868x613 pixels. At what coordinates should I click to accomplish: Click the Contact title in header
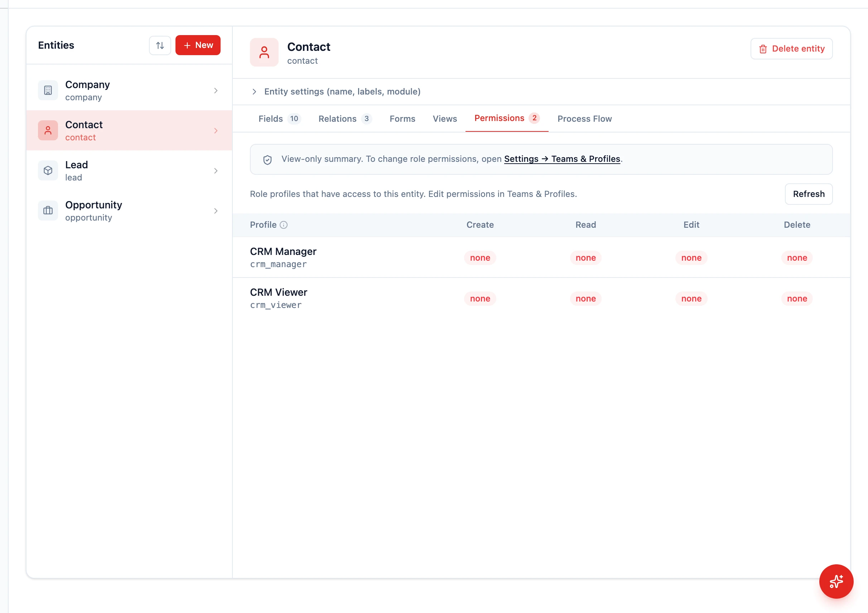[308, 47]
